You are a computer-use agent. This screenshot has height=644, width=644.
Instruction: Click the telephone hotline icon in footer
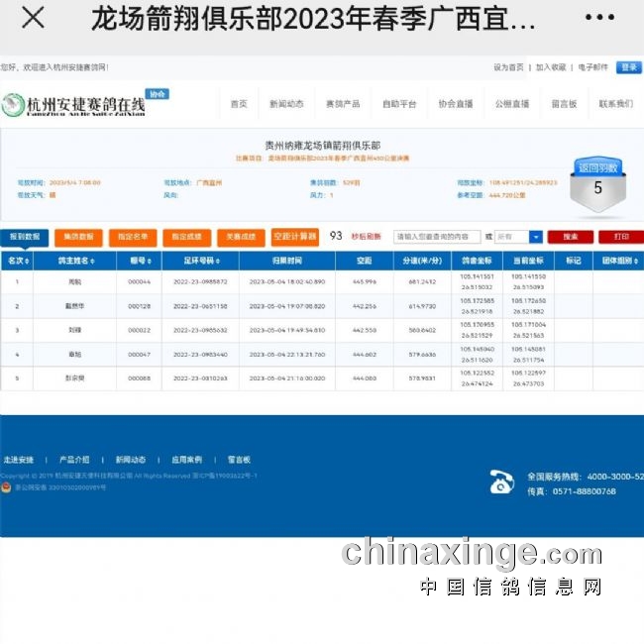[502, 482]
